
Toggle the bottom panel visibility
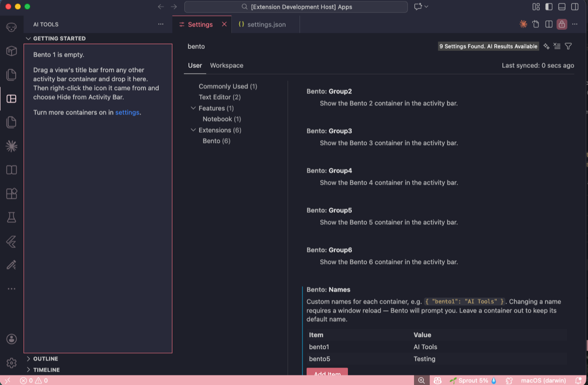[562, 7]
